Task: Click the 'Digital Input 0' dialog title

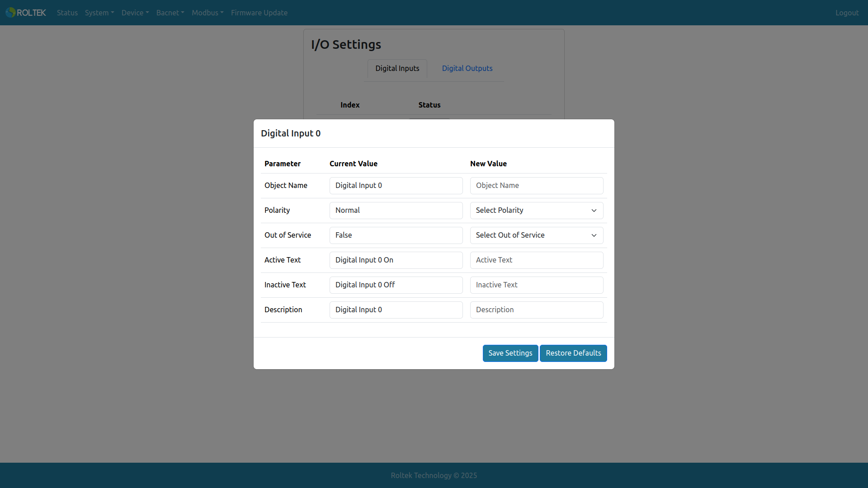Action: [291, 133]
